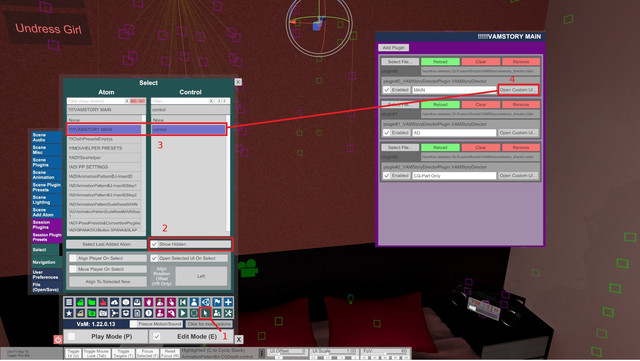This screenshot has width=640, height=361.
Task: Click the Add Plugin button
Action: tap(393, 48)
